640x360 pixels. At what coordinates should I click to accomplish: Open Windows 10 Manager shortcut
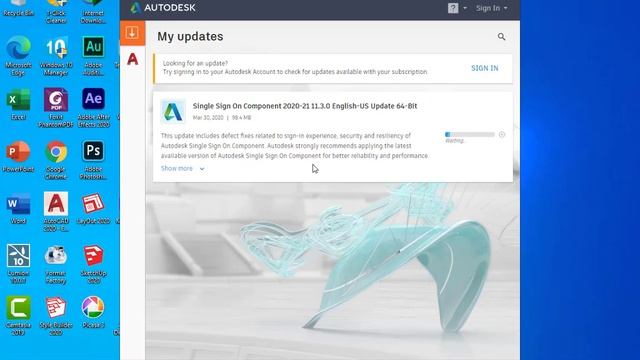click(x=56, y=55)
